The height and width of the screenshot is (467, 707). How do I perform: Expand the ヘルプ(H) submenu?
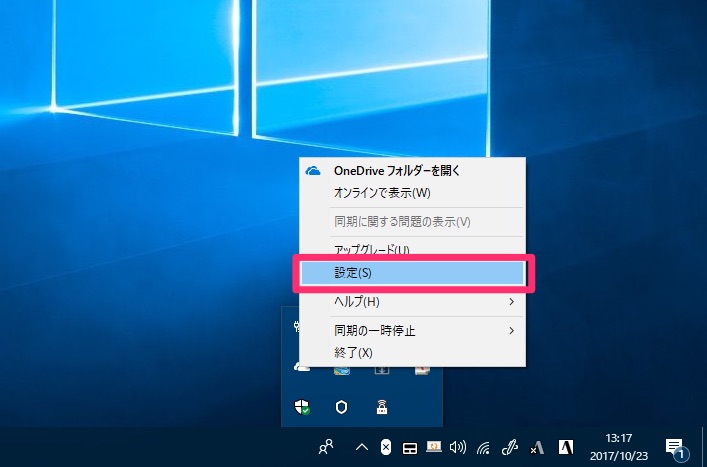413,302
